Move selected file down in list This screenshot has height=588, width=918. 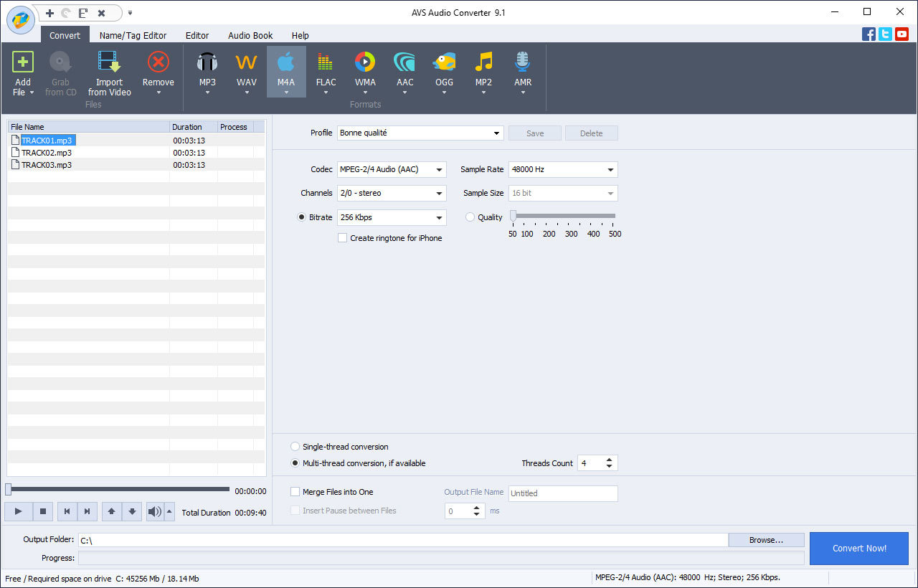pos(131,511)
